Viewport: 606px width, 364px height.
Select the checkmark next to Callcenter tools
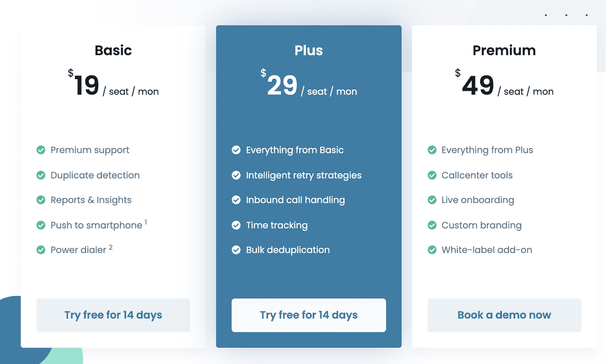coord(432,175)
